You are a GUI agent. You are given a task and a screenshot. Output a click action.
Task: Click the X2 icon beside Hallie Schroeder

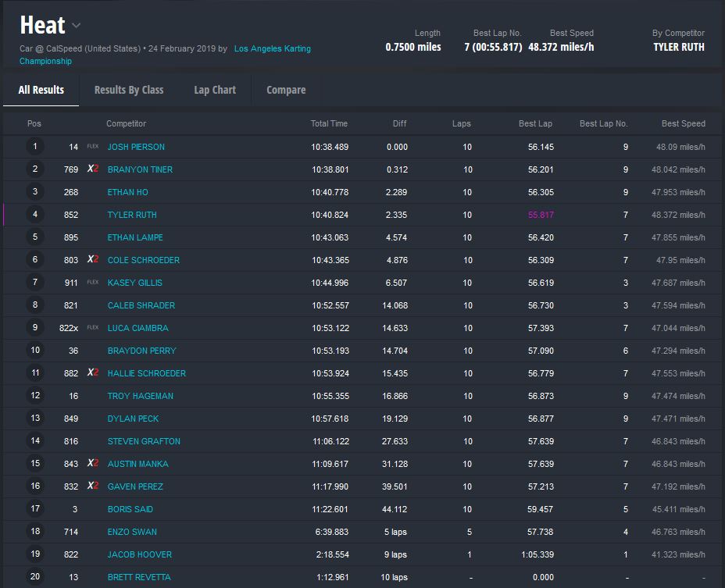92,373
